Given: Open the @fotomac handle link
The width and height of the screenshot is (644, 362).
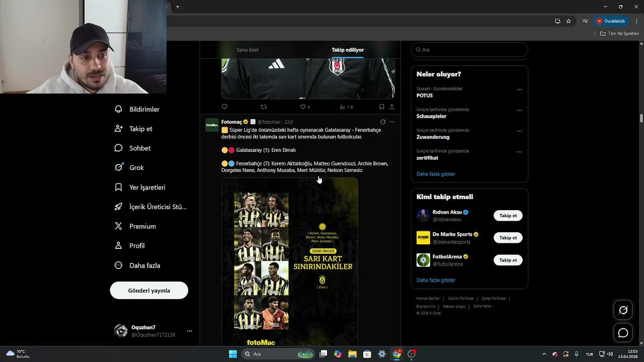Looking at the screenshot, I should click(269, 122).
